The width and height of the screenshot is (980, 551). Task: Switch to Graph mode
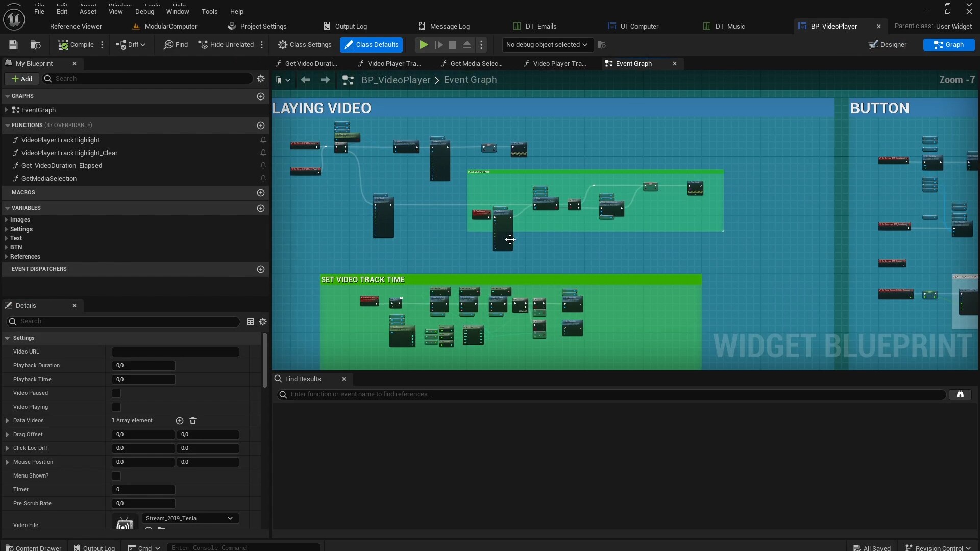[x=949, y=45]
